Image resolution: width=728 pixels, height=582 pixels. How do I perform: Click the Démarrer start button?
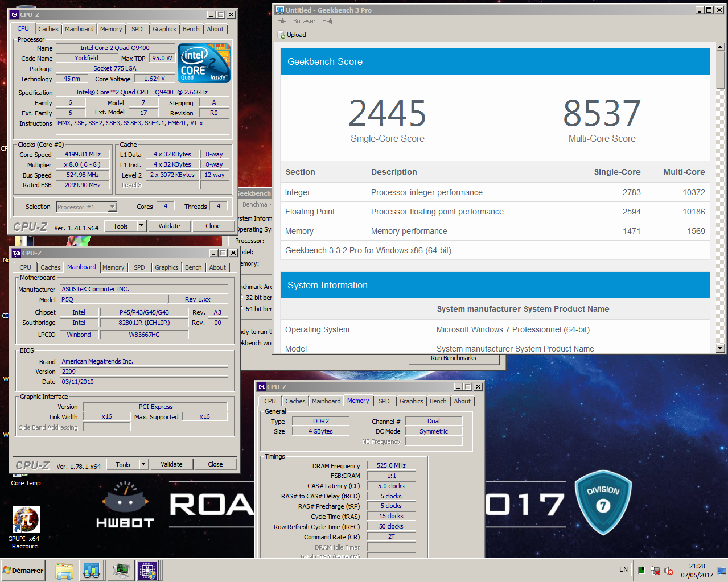23,571
